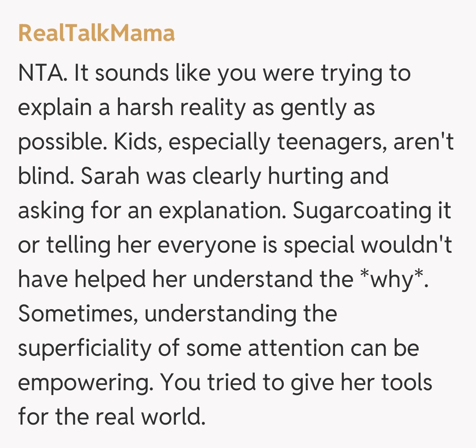
Task: Click the emphasized *why* text
Action: pyautogui.click(x=391, y=280)
